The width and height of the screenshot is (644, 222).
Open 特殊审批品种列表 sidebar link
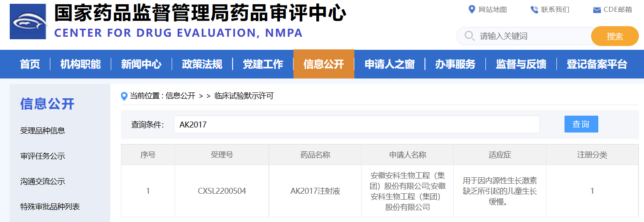pos(50,207)
